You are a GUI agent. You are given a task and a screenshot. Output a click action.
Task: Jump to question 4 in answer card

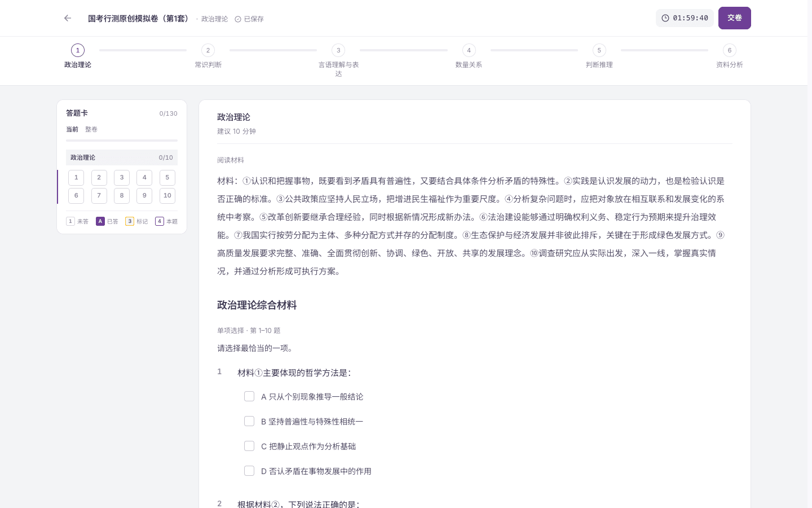[x=144, y=178]
